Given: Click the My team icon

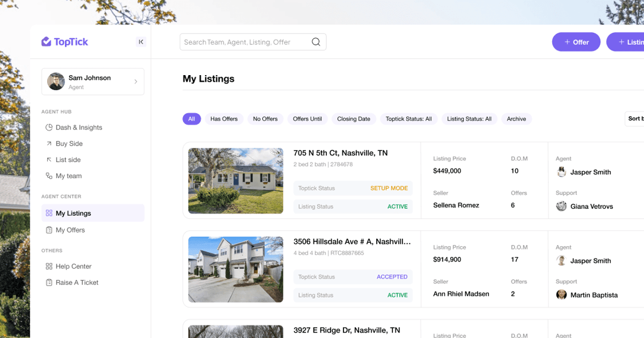Looking at the screenshot, I should click(49, 176).
